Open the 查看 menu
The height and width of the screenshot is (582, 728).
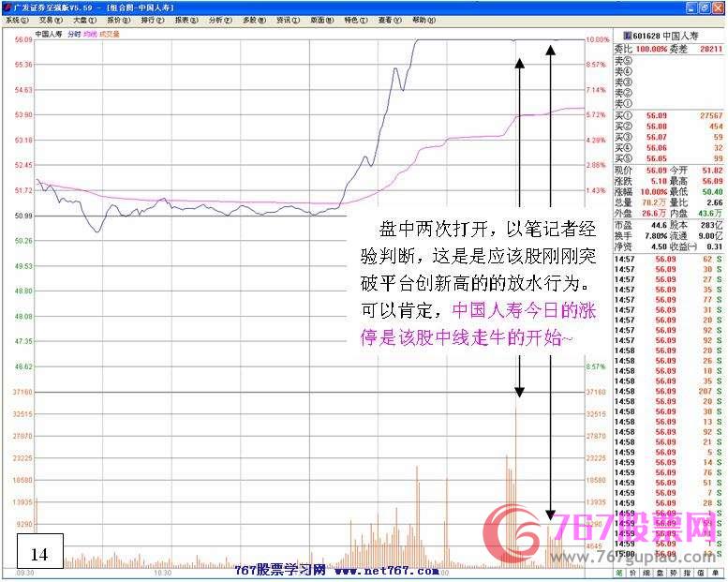[x=390, y=21]
